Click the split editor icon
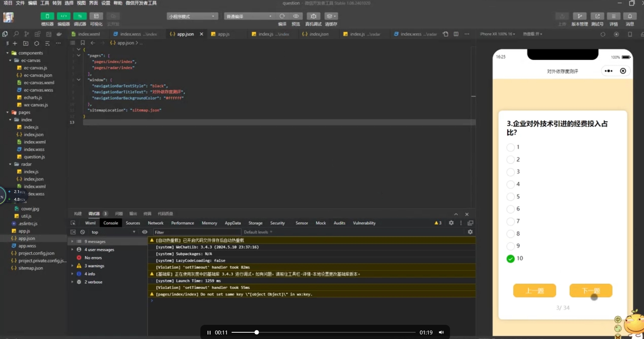The image size is (644, 339). [456, 34]
